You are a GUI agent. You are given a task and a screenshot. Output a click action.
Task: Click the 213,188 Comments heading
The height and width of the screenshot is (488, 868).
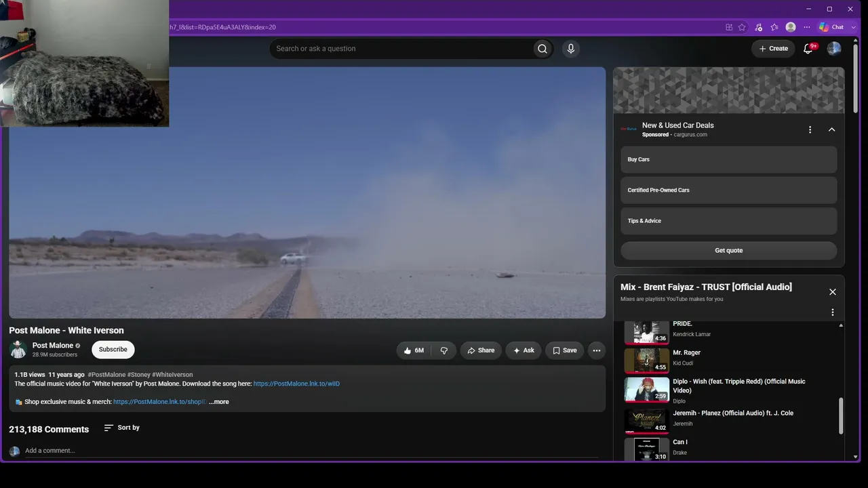click(x=49, y=430)
